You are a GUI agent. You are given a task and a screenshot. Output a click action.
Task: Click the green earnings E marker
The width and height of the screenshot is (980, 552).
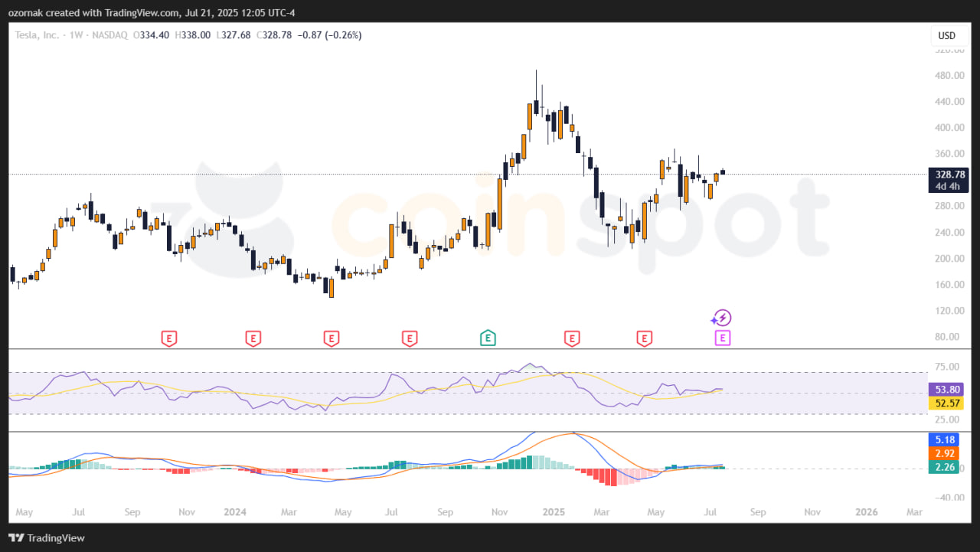pyautogui.click(x=487, y=338)
